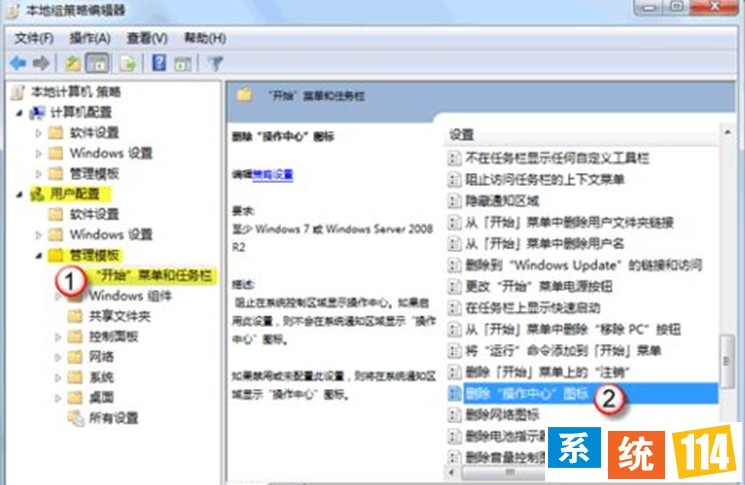745x485 pixels.
Task: Click policy icon beside 从「开始」菜单中删除用户名
Action: [x=455, y=244]
